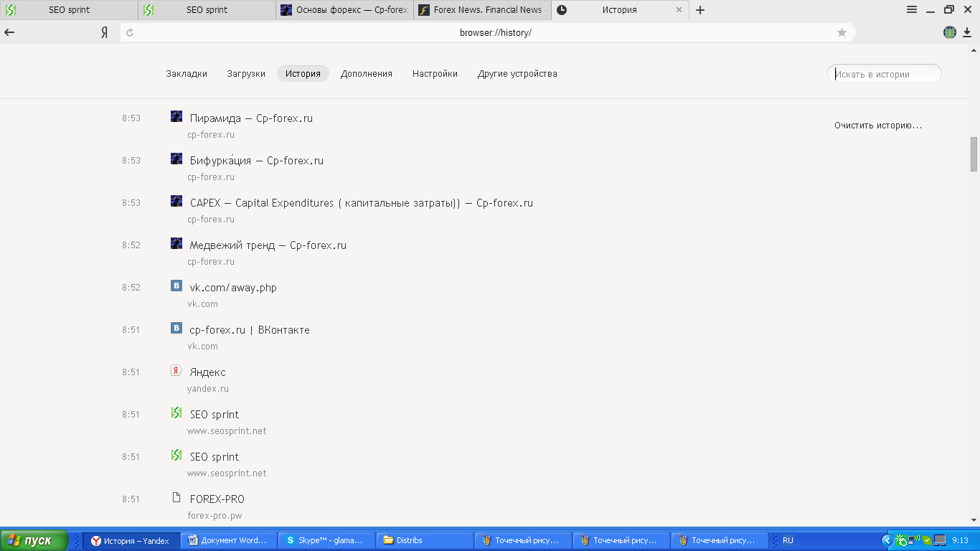Click the favicon next to the CAPEX entry
The height and width of the screenshot is (551, 980).
[176, 201]
